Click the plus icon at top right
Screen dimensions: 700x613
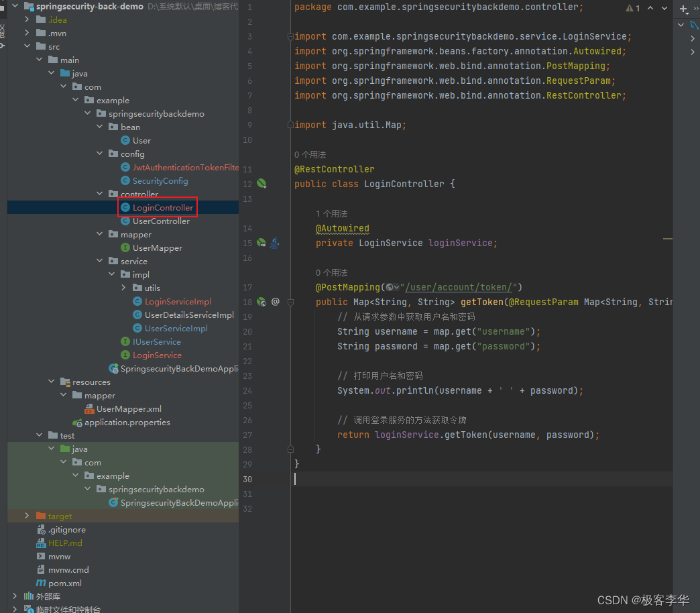(x=683, y=9)
